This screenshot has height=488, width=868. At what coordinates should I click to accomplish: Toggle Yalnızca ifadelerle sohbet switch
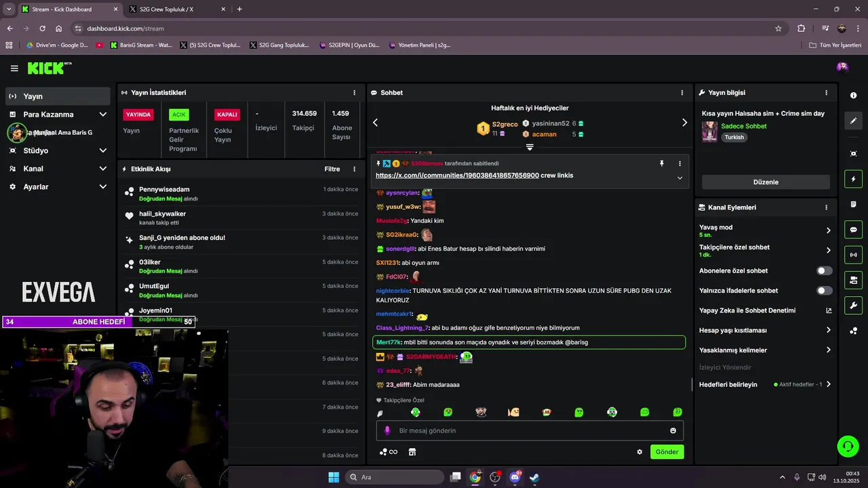point(824,291)
